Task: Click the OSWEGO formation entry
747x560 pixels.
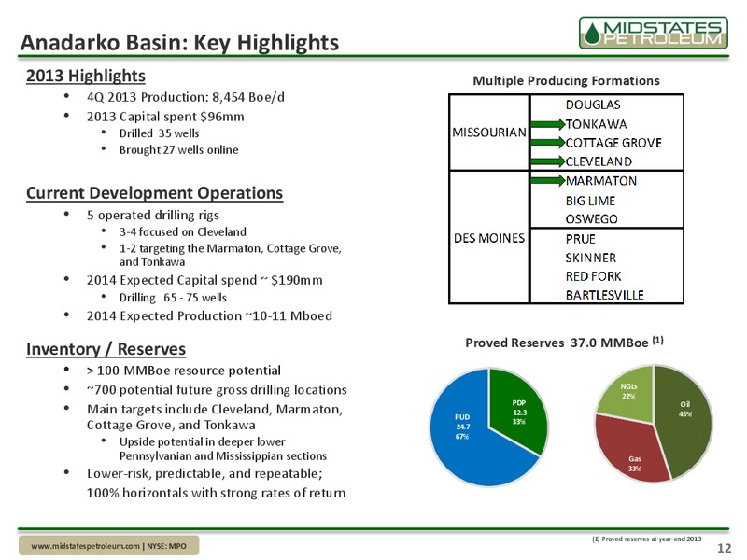Action: coord(591,219)
